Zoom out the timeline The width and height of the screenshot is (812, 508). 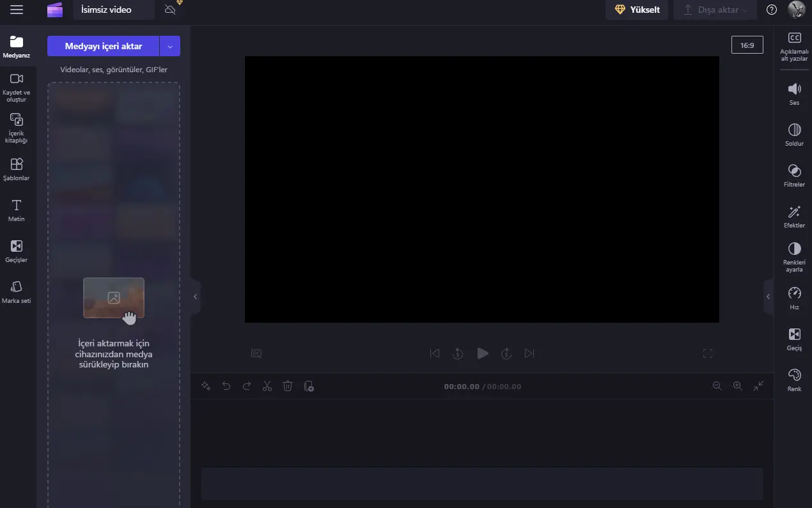717,386
